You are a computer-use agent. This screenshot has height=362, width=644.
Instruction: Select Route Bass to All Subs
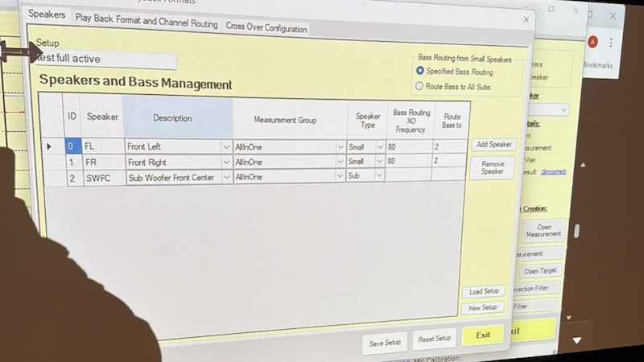(419, 86)
